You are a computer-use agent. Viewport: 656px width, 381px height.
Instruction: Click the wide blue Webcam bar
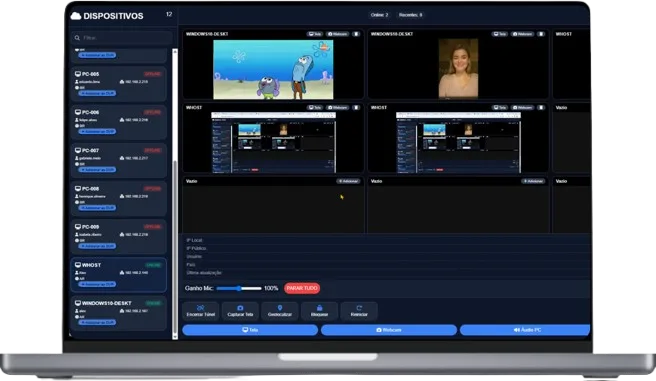point(389,330)
